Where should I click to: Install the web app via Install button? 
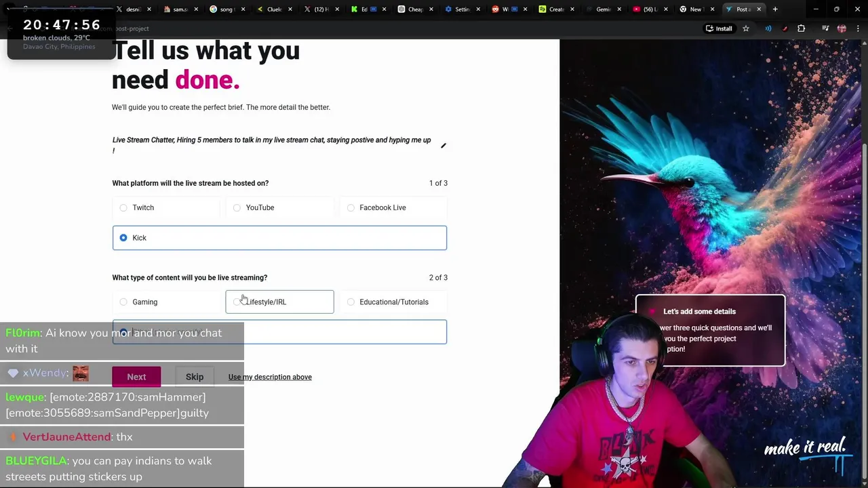719,28
